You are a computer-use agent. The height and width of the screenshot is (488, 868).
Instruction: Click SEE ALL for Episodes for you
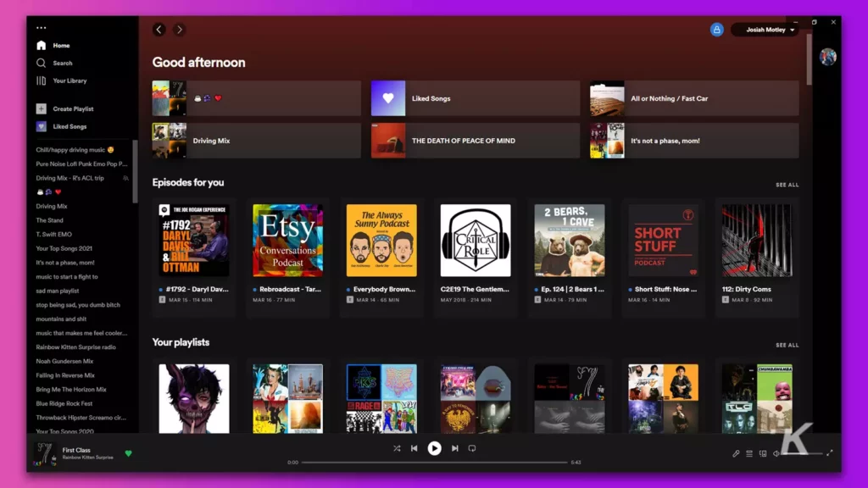click(785, 184)
